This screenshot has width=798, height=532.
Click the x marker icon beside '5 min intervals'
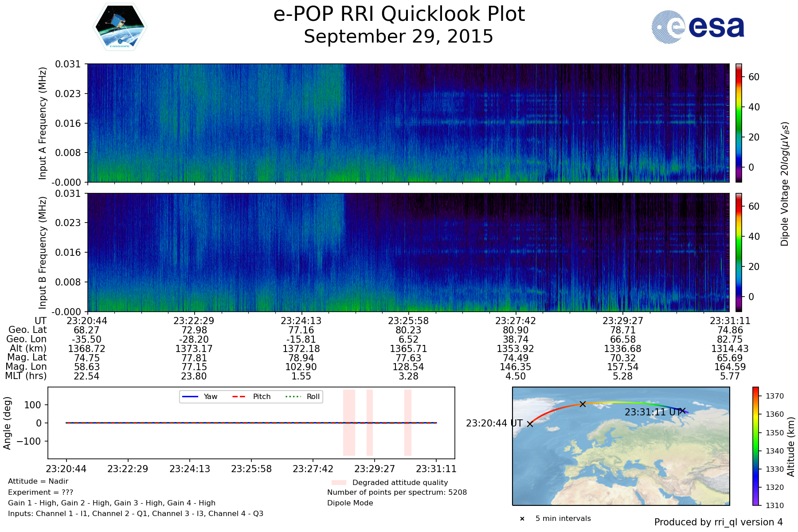pyautogui.click(x=522, y=519)
